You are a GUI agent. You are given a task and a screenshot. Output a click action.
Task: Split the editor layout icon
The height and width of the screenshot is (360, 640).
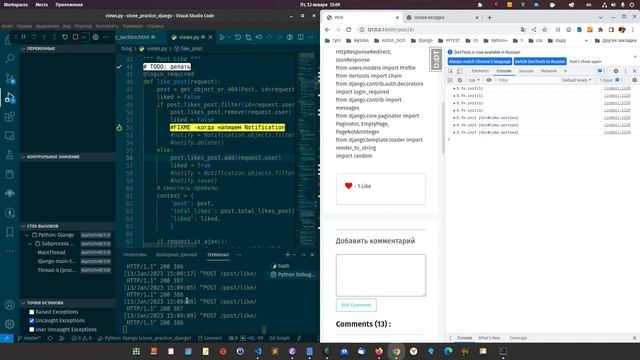(301, 37)
